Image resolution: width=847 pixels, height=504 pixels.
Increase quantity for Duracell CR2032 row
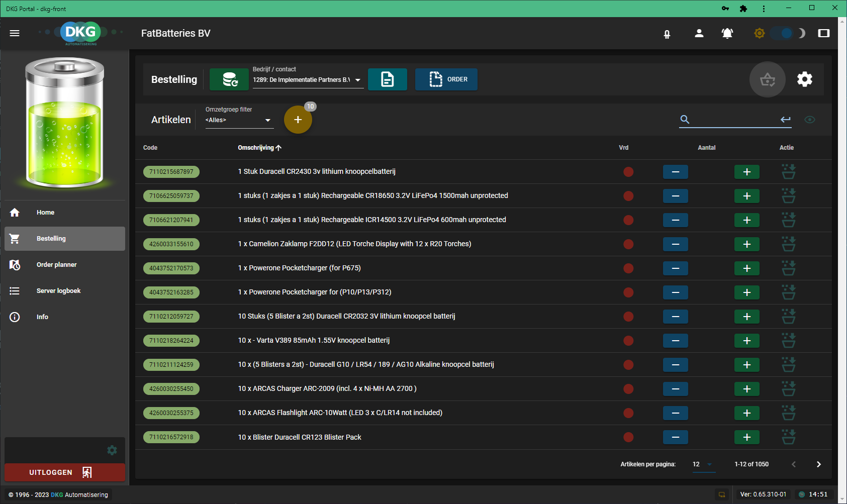click(x=747, y=317)
